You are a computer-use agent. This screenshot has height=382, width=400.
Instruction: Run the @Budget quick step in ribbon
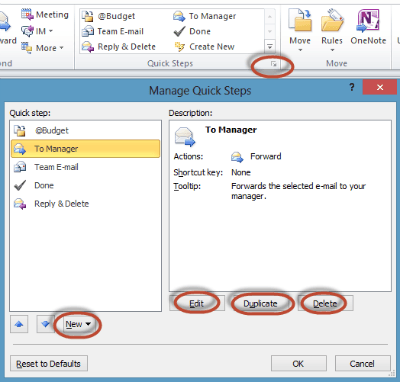click(109, 16)
